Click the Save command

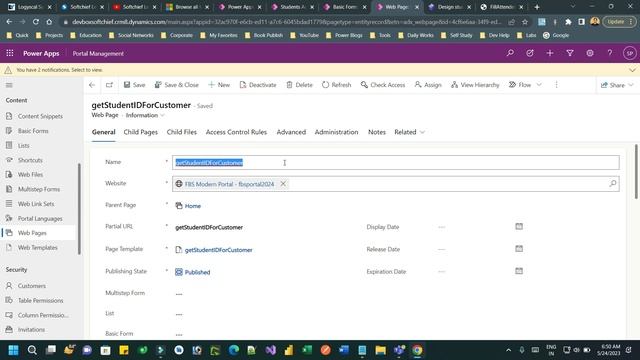pyautogui.click(x=134, y=85)
